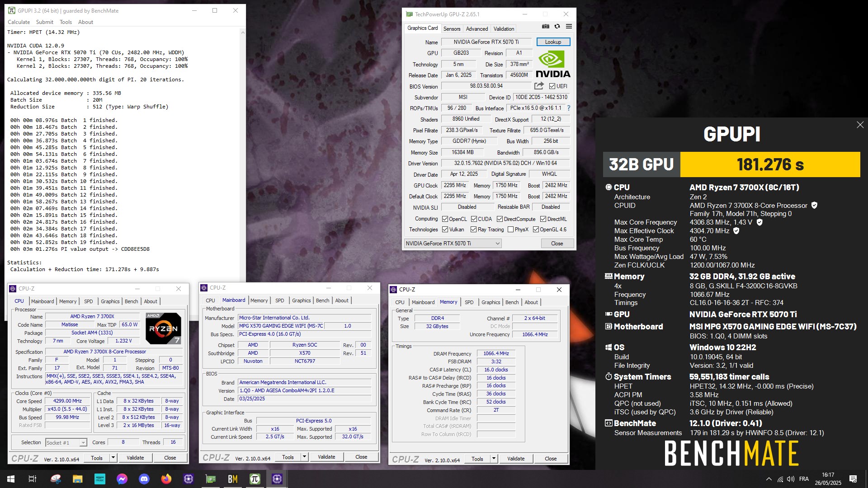Click the GPUPI output scrollbar up arrow

pos(243,33)
